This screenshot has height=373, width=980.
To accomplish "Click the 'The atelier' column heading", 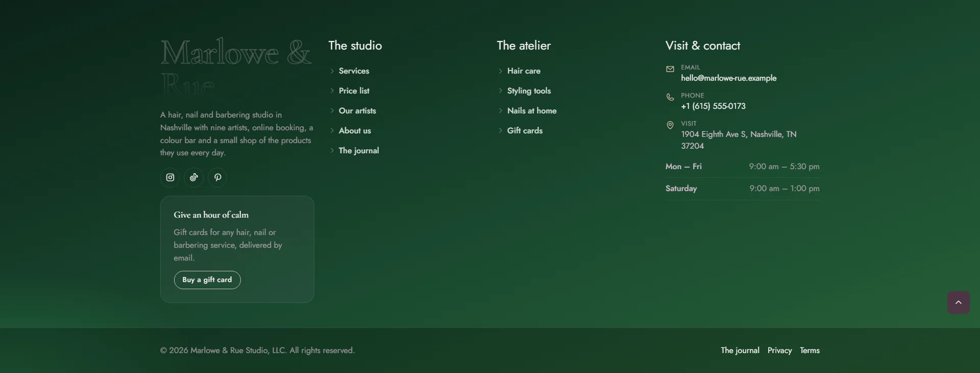I will coord(524,45).
